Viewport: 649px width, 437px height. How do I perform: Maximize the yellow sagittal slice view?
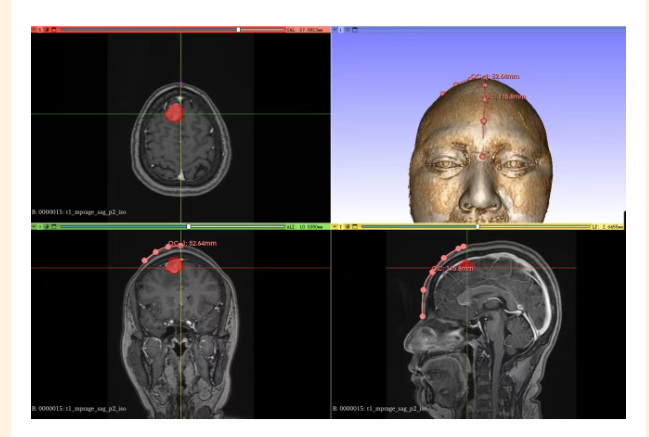tap(355, 227)
